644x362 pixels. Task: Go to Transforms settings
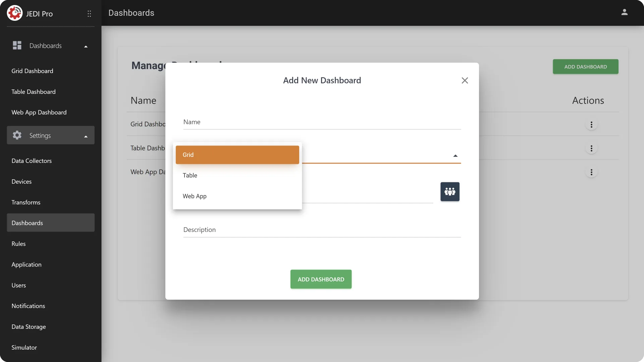[51, 202]
